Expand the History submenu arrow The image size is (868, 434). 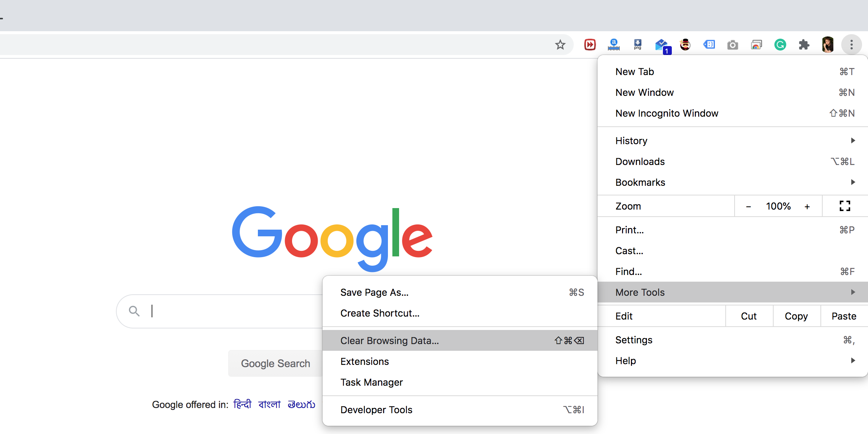(851, 140)
